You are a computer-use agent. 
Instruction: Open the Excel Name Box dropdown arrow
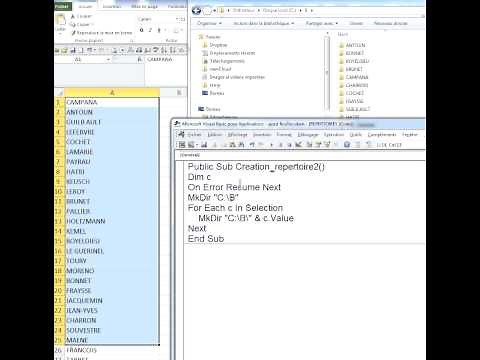click(x=108, y=59)
